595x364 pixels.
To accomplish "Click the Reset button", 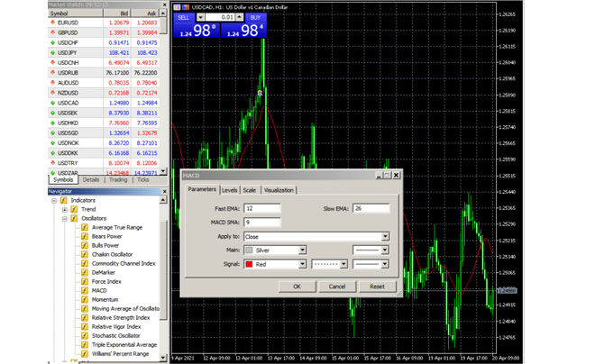I will (377, 287).
